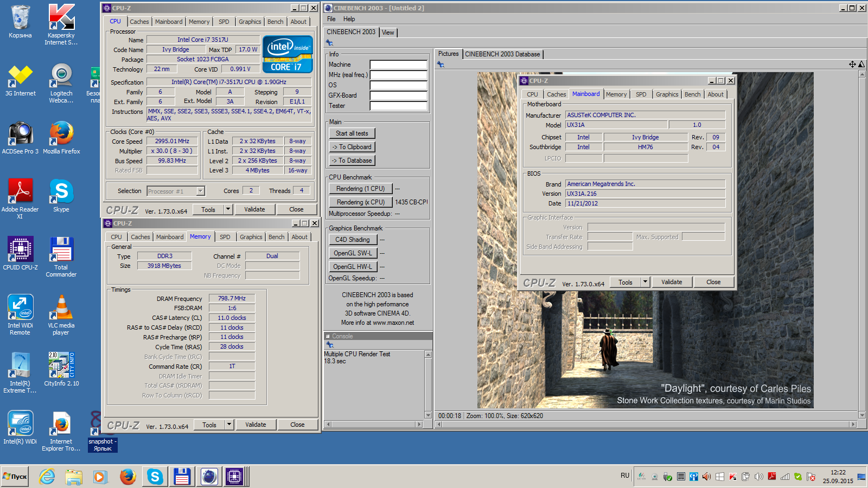This screenshot has height=488, width=868.
Task: Click the pin icon under CINEBENCH 2003 tab
Action: pyautogui.click(x=329, y=43)
